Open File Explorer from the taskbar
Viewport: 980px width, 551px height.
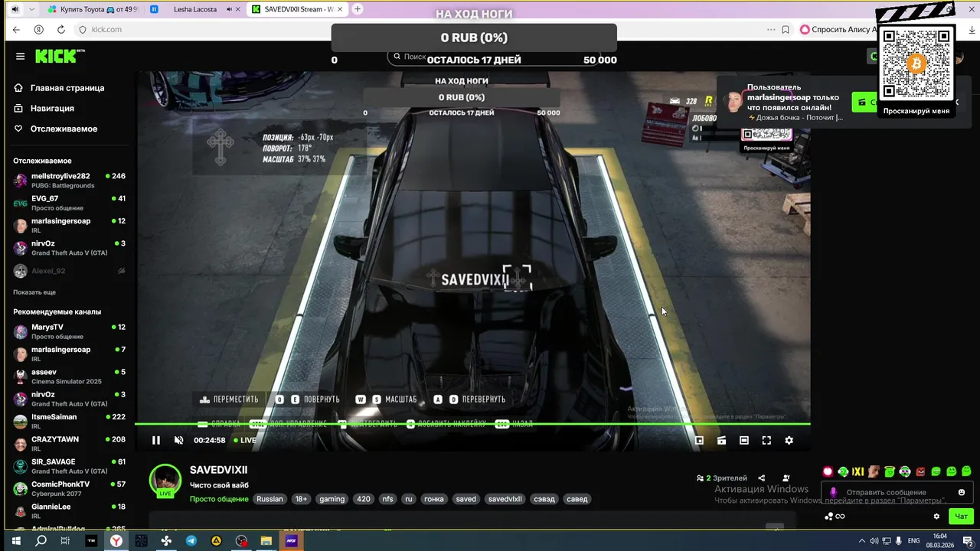(266, 540)
